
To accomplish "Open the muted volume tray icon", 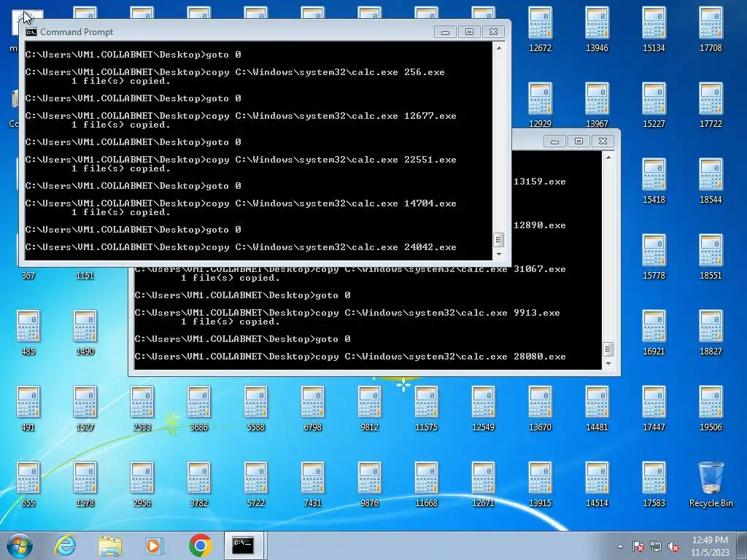I will [673, 547].
